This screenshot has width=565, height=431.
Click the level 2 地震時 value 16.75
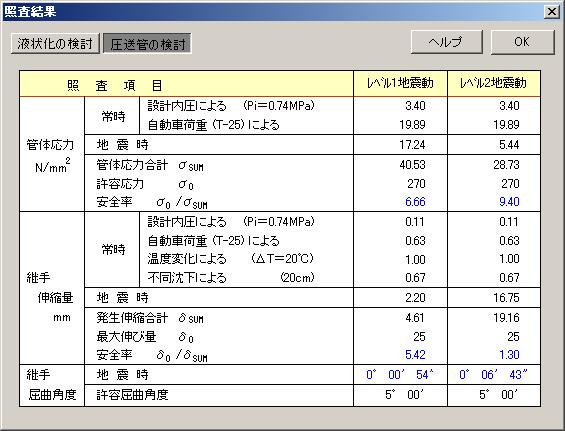click(506, 298)
